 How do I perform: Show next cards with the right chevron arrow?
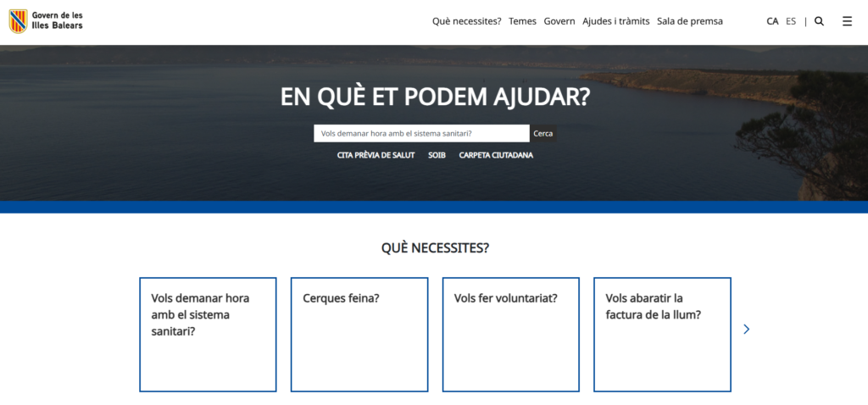(x=746, y=329)
